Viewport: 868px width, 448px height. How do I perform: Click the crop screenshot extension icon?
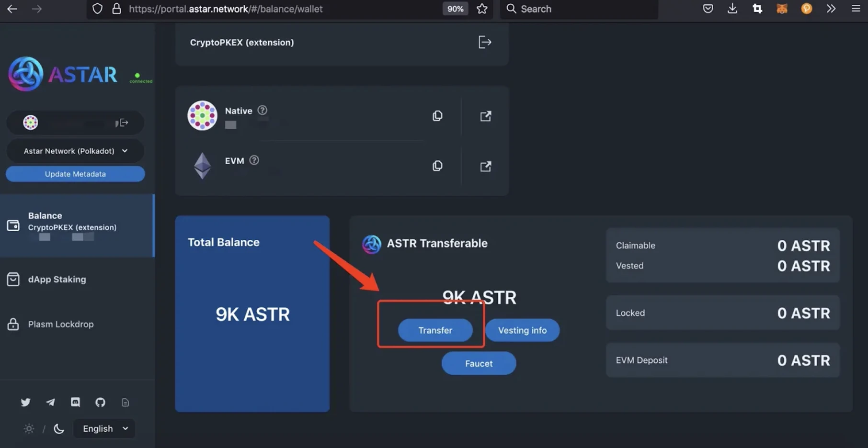pos(757,9)
